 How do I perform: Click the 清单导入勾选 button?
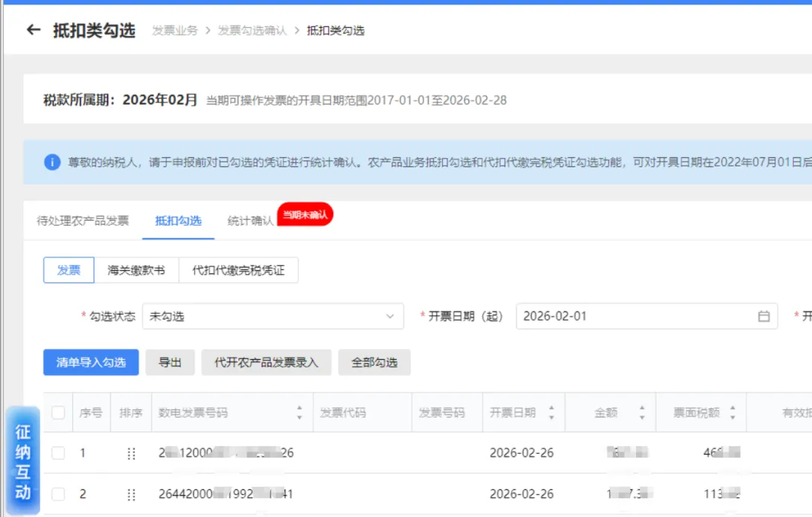(x=91, y=363)
